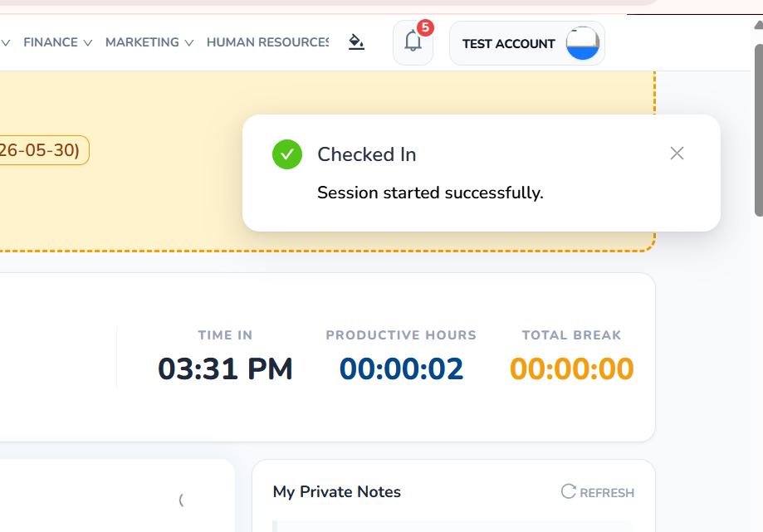Expand the Marketing dropdown menu
Image resolution: width=763 pixels, height=532 pixels.
[149, 42]
